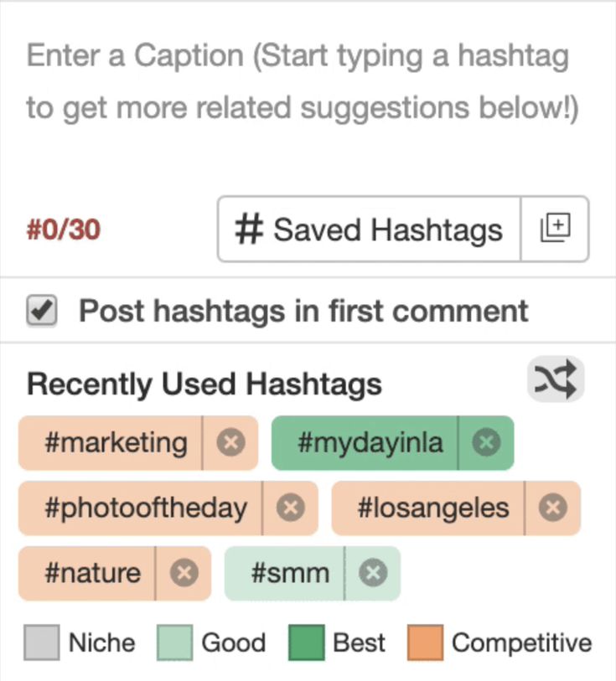Viewport: 616px width, 681px height.
Task: Remove #losangeles from recent hashtags
Action: pyautogui.click(x=552, y=508)
